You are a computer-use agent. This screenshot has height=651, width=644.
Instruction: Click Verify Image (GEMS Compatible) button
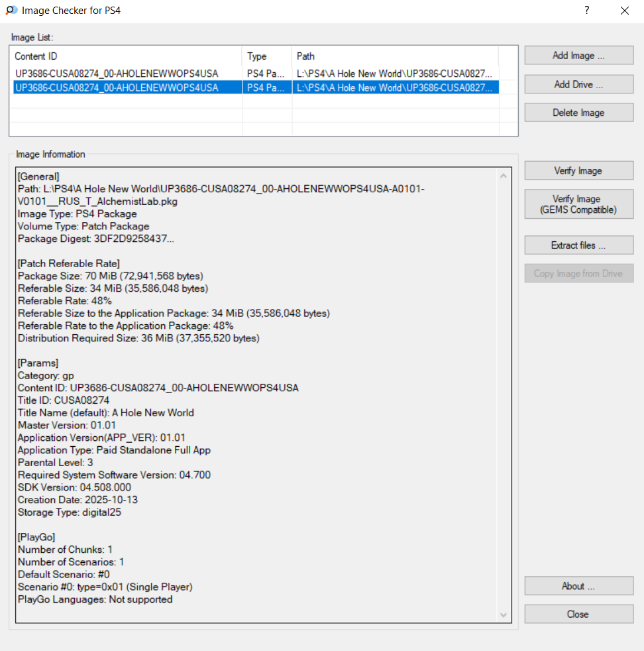pyautogui.click(x=578, y=204)
